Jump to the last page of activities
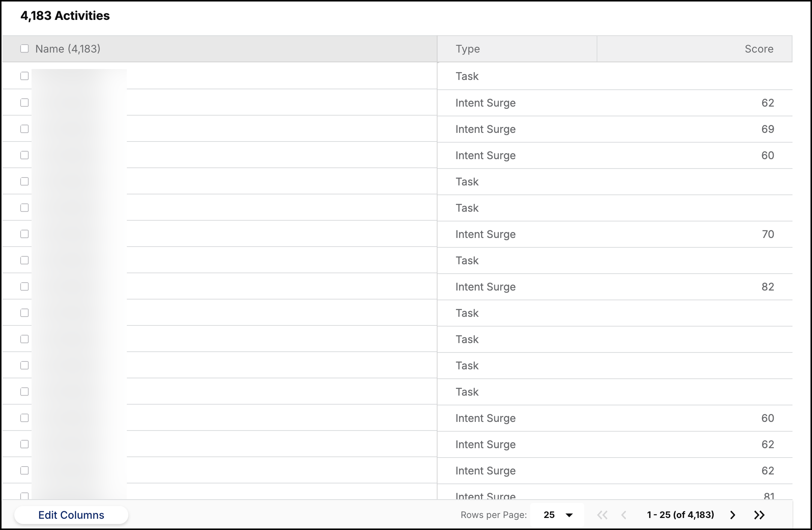812x530 pixels. pyautogui.click(x=759, y=515)
